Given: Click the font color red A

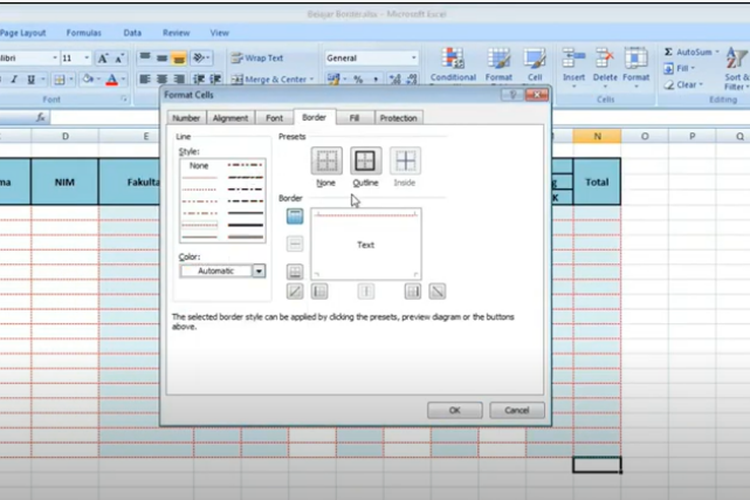Looking at the screenshot, I should click(111, 79).
